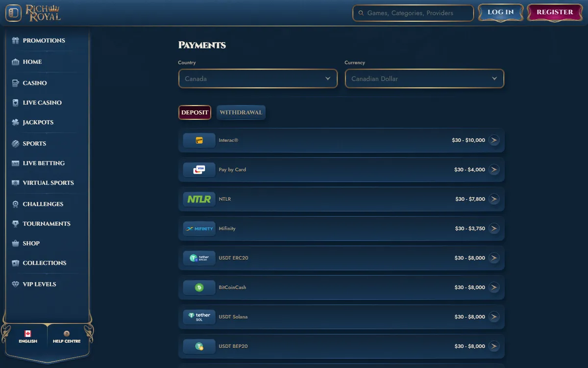Image resolution: width=588 pixels, height=368 pixels.
Task: Expand the USDT ERC20 row arrow
Action: pos(494,258)
